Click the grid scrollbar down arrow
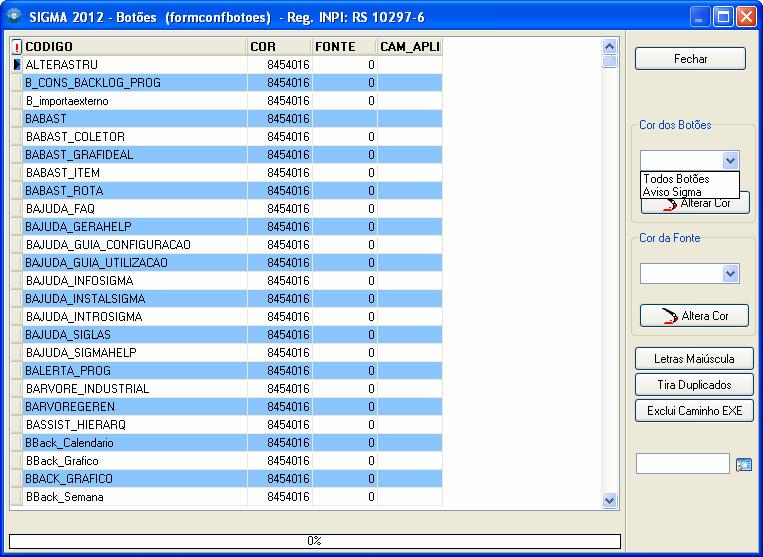 [609, 500]
